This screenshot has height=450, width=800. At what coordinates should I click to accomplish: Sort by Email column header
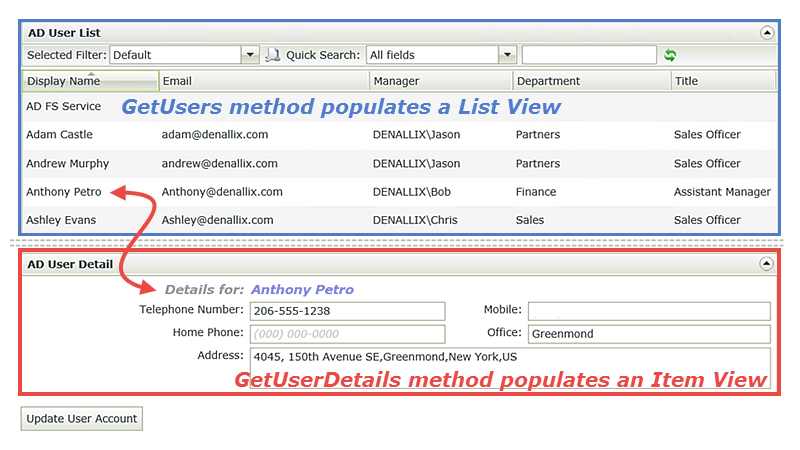coord(264,81)
